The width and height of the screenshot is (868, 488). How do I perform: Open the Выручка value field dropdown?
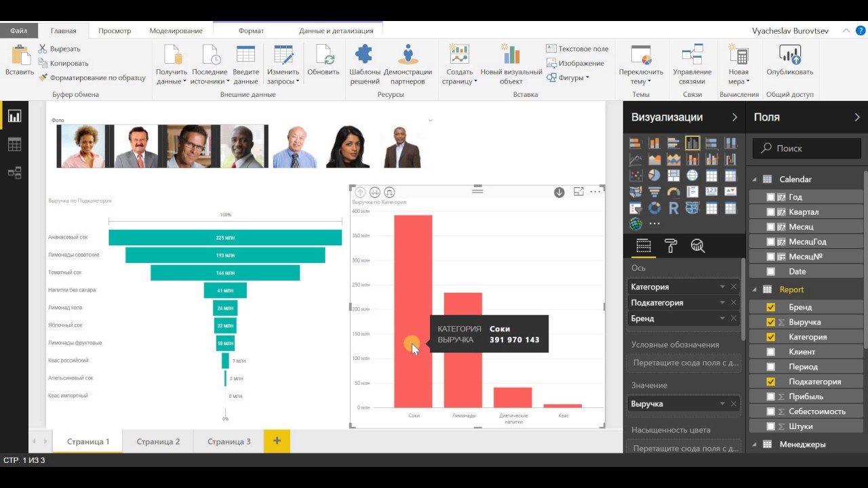tap(722, 404)
